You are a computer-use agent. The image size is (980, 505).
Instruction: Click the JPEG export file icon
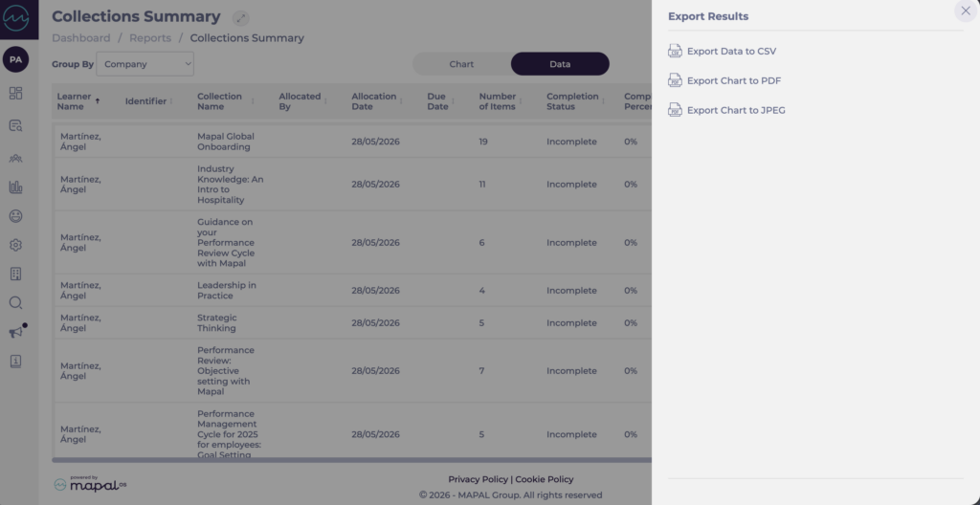675,110
